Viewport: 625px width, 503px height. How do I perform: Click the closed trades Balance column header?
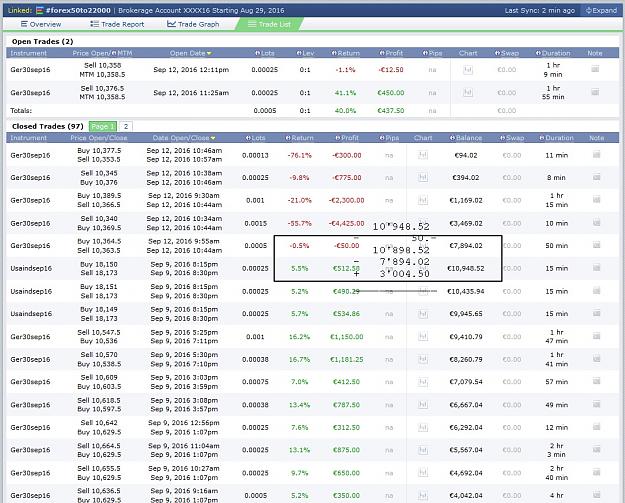click(x=466, y=138)
